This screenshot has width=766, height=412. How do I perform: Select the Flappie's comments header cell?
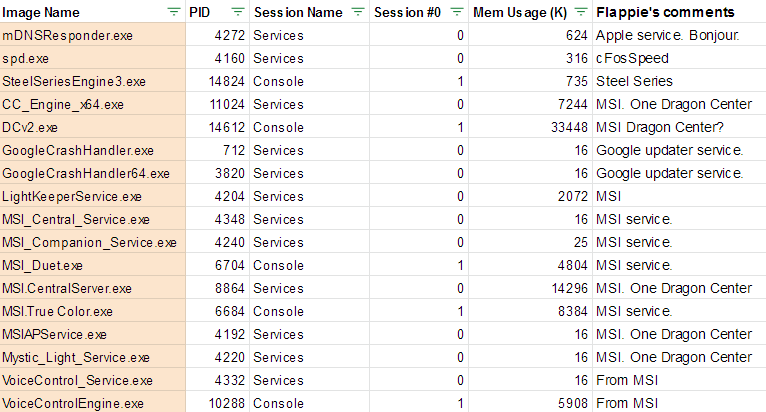click(x=680, y=12)
